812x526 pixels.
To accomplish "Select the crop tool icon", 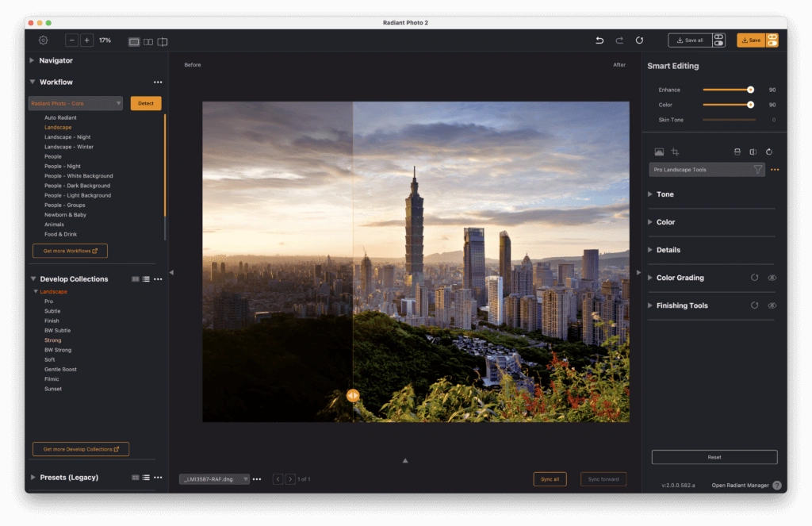I will click(676, 152).
